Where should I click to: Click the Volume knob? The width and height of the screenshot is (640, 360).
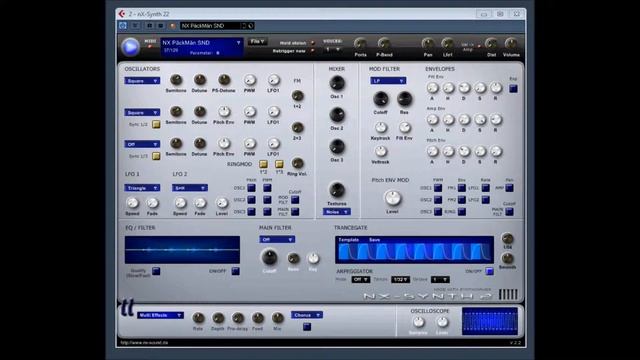tap(511, 43)
